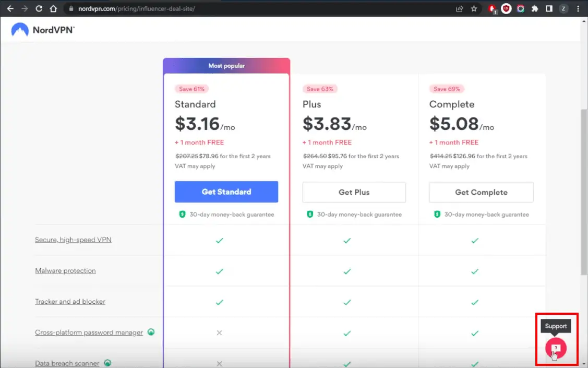The height and width of the screenshot is (368, 588).
Task: Reload the page with the refresh icon
Action: coord(39,9)
